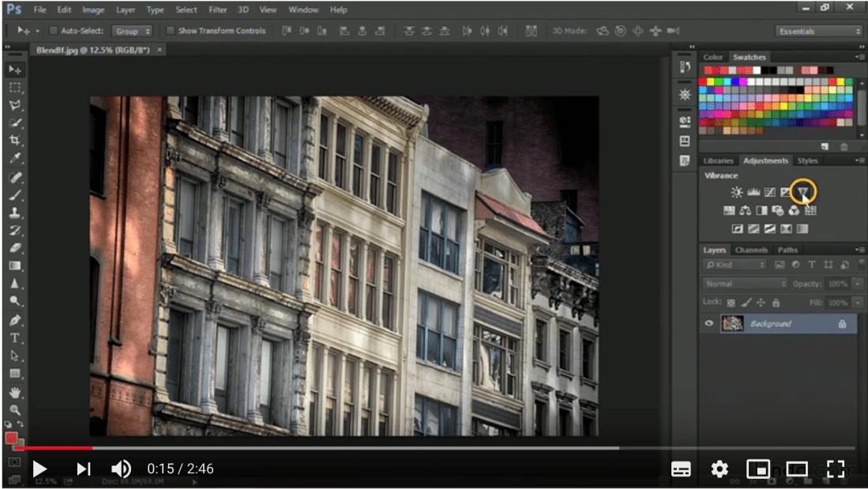Open a Curves adjustment layer
This screenshot has height=489, width=868.
769,190
